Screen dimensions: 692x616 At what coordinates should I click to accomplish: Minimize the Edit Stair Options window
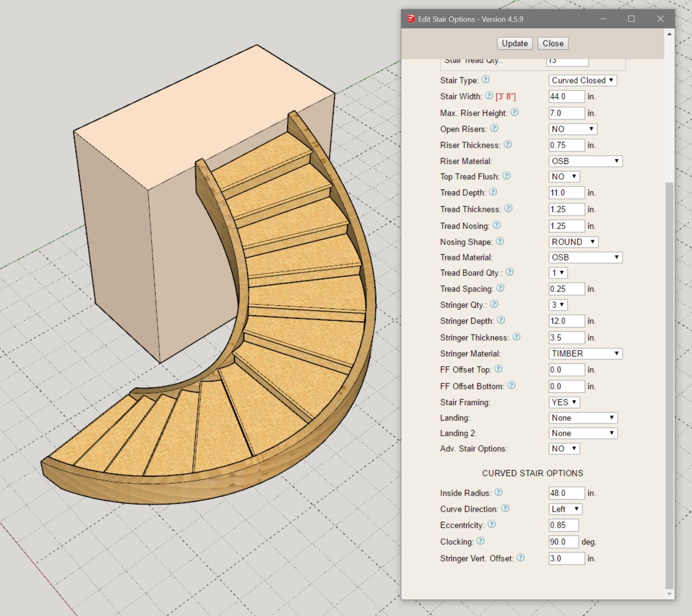click(x=603, y=19)
